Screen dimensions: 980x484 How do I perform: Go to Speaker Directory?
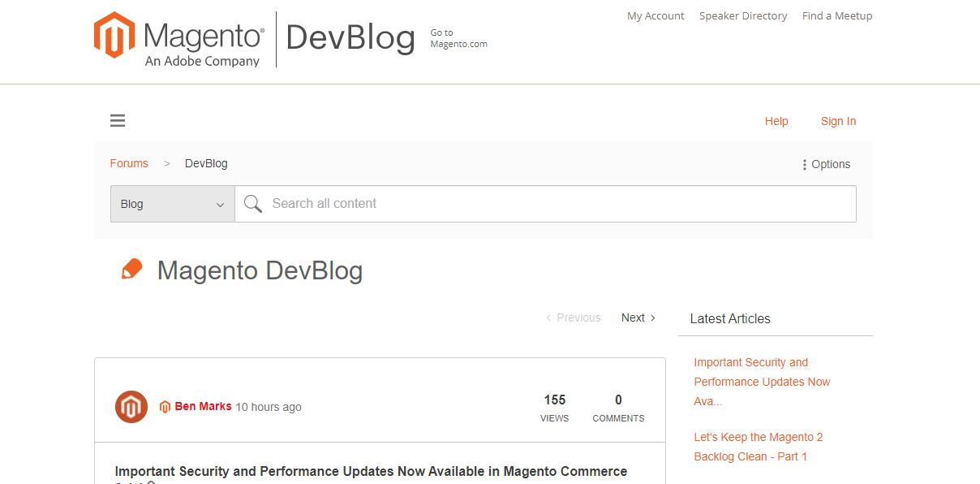[743, 15]
